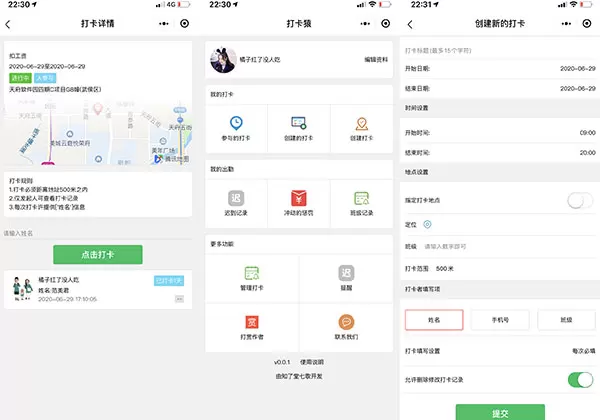Tap the small ellipsis icon in the check-in record
This screenshot has width=600, height=420.
coord(179,299)
